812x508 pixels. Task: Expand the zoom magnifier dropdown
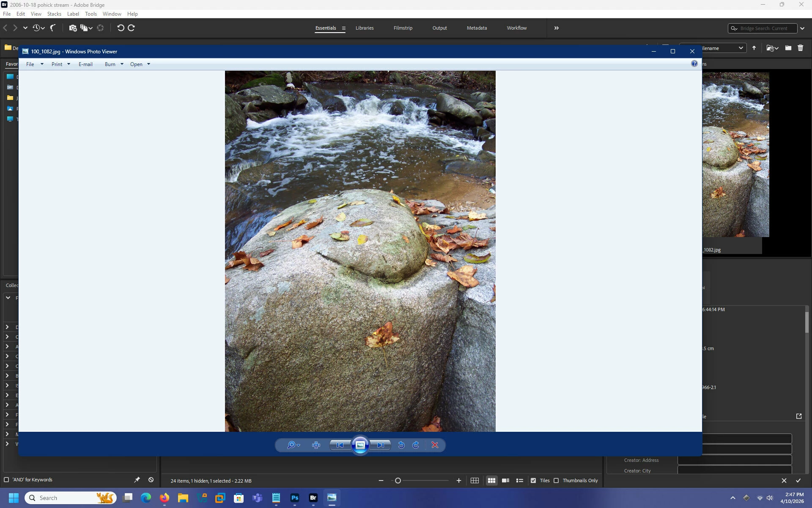pyautogui.click(x=299, y=445)
